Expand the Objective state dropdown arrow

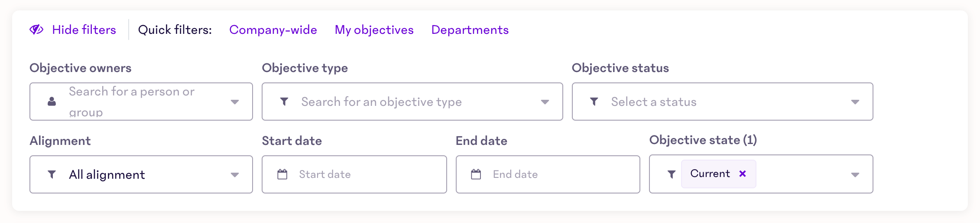pyautogui.click(x=855, y=175)
